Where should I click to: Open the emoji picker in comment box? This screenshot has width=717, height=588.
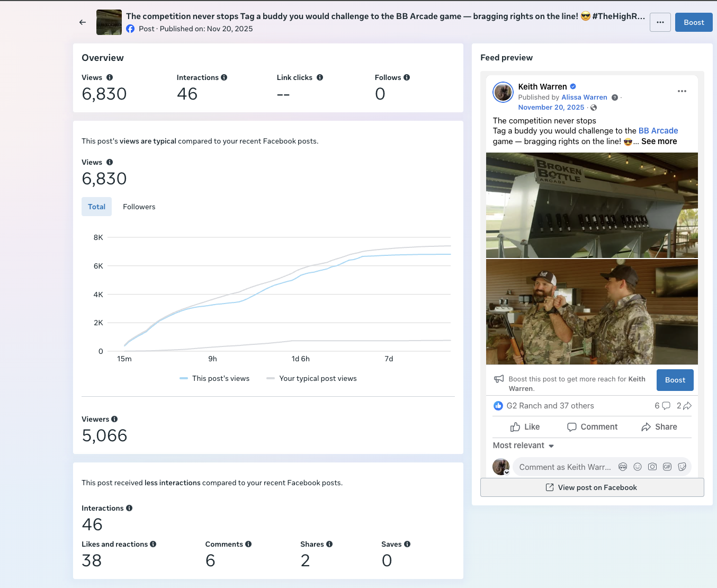(x=638, y=467)
